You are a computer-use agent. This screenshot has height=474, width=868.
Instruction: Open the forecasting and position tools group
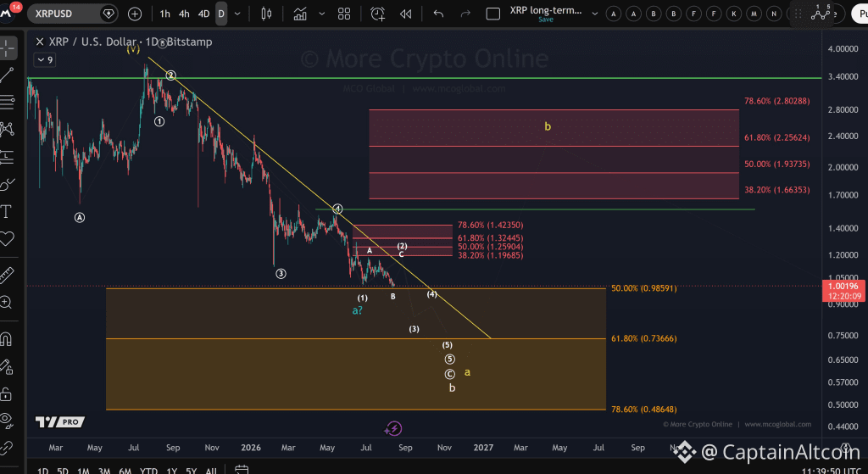[7, 157]
